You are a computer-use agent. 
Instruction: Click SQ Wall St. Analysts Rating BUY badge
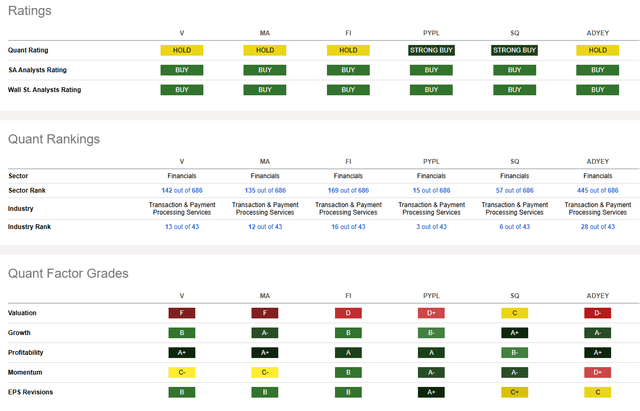pyautogui.click(x=514, y=90)
